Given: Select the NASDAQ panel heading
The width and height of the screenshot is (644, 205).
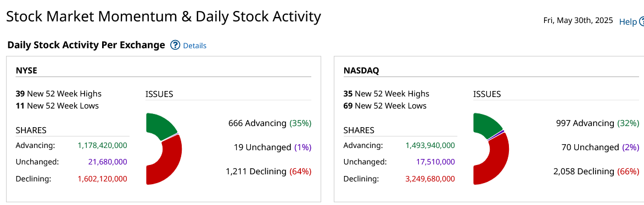Looking at the screenshot, I should click(x=361, y=71).
